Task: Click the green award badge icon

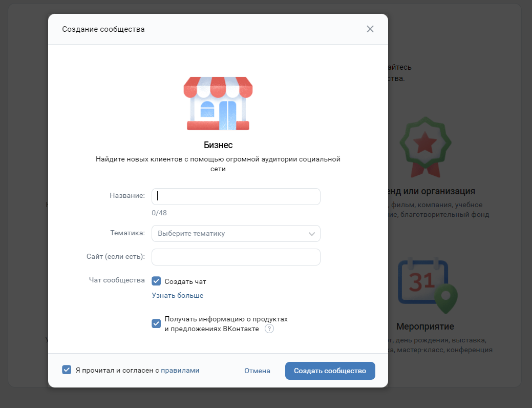Action: (x=425, y=147)
